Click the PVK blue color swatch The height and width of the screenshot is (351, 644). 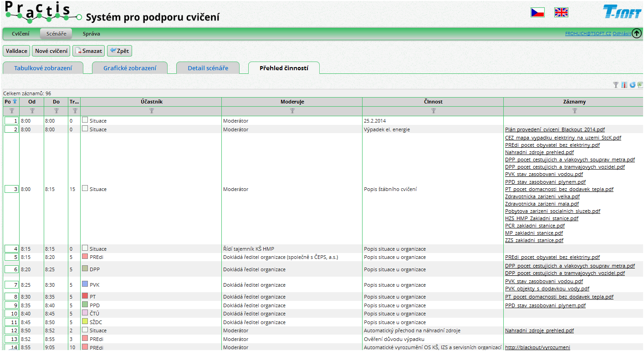pyautogui.click(x=85, y=284)
